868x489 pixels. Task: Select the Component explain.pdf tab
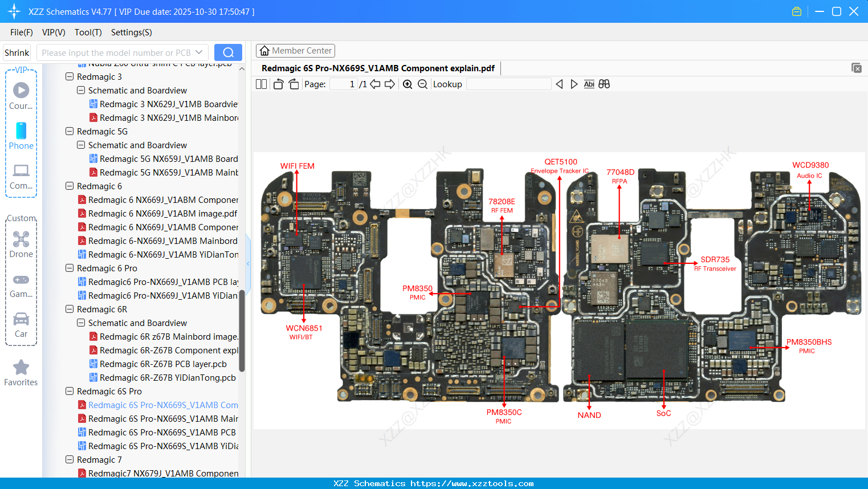[x=378, y=68]
